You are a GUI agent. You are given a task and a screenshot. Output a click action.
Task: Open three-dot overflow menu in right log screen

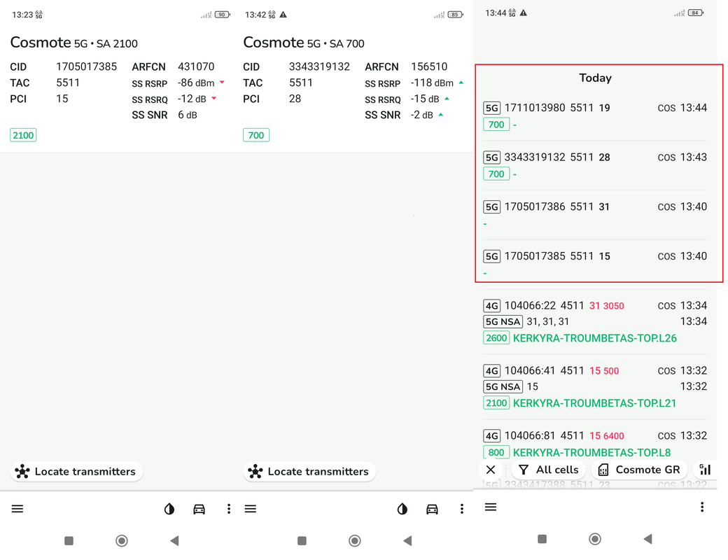(702, 507)
